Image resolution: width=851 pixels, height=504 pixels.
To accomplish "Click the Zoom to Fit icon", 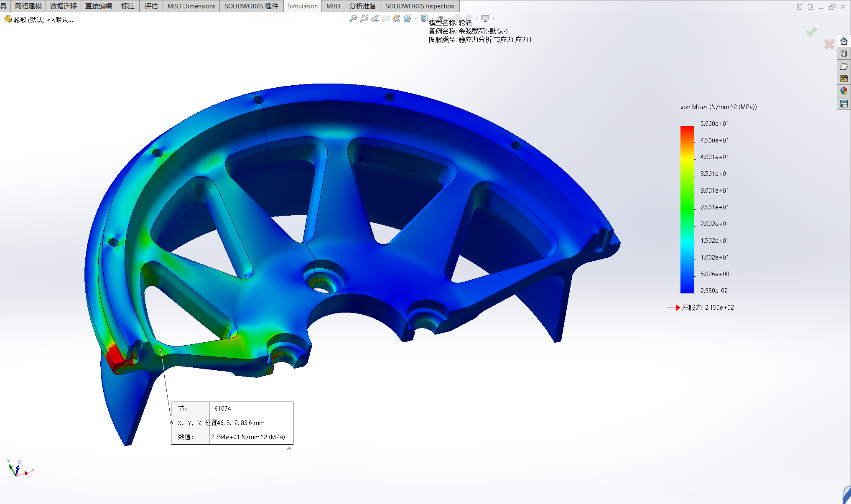I will 353,18.
